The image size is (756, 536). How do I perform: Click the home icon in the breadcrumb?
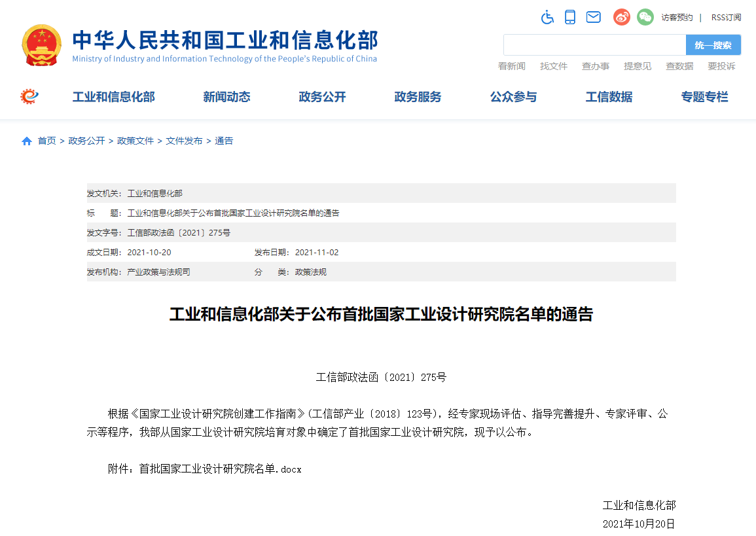pos(26,140)
